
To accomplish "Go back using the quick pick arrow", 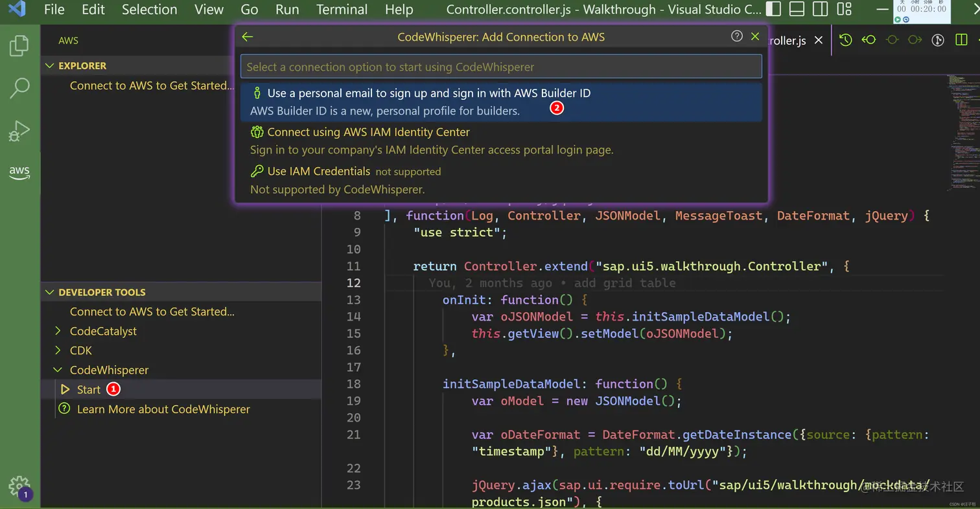I will pos(248,36).
